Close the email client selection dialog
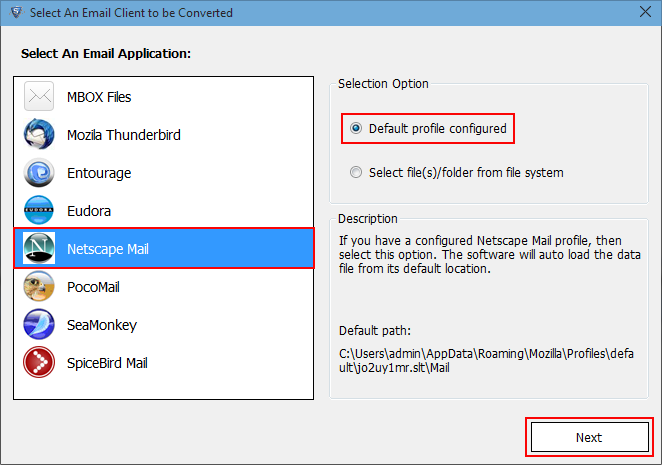The image size is (662, 465). tap(645, 12)
